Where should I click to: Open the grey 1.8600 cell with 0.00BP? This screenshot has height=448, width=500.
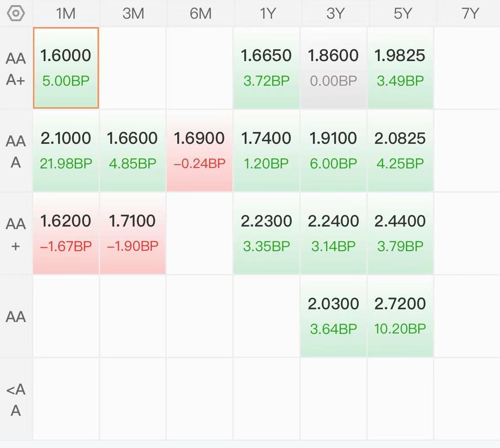coord(333,68)
